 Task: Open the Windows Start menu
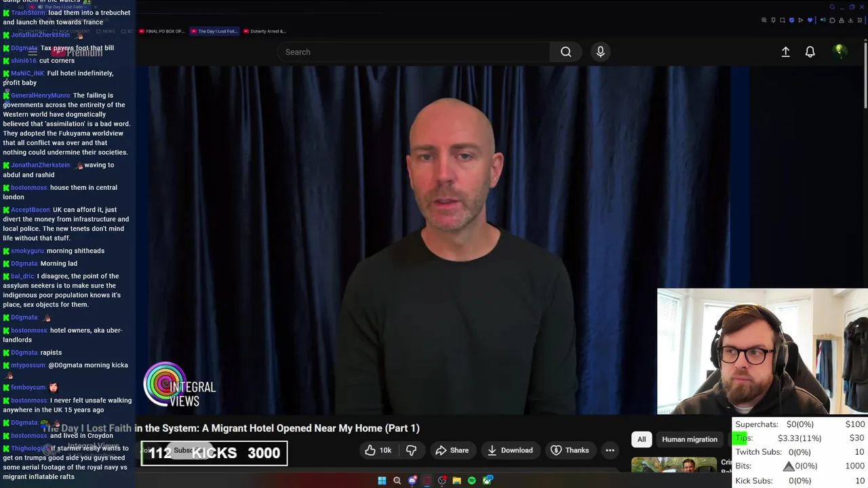click(x=382, y=481)
